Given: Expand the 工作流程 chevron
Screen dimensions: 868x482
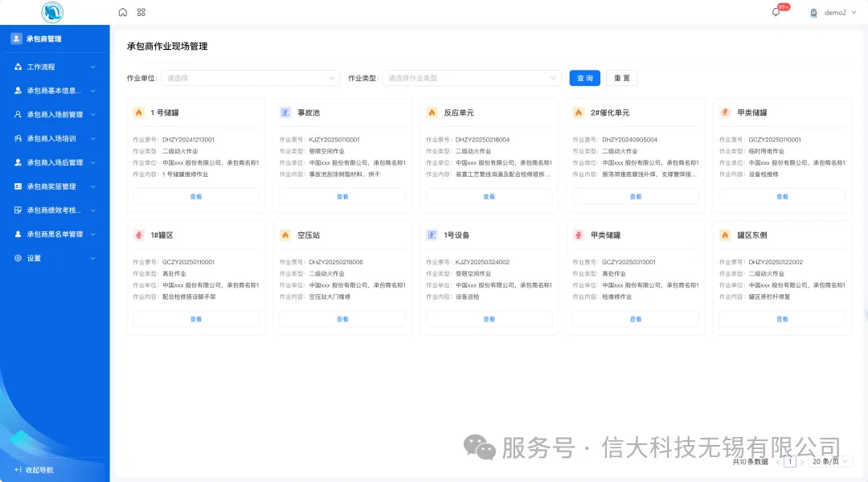Looking at the screenshot, I should [x=92, y=67].
